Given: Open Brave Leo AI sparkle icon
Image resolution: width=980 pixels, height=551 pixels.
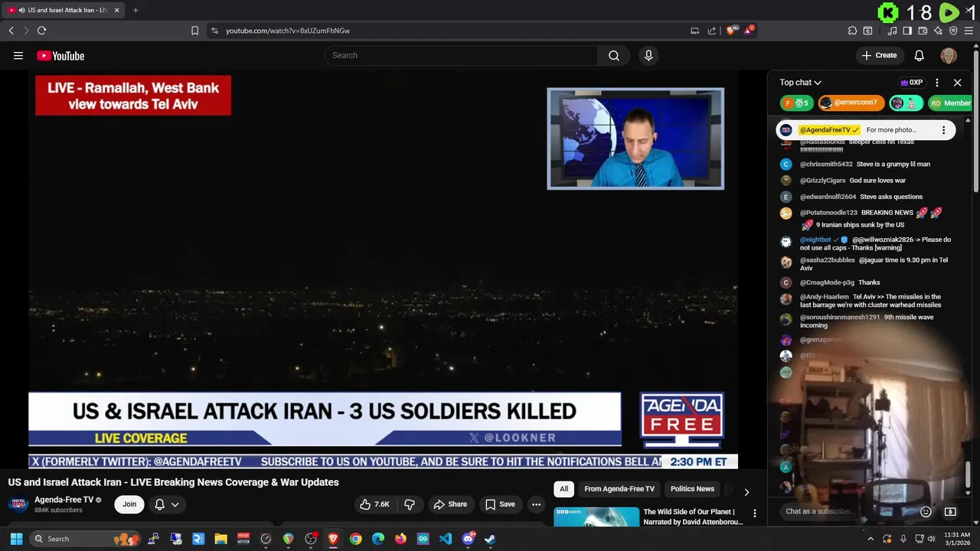Looking at the screenshot, I should click(x=938, y=31).
